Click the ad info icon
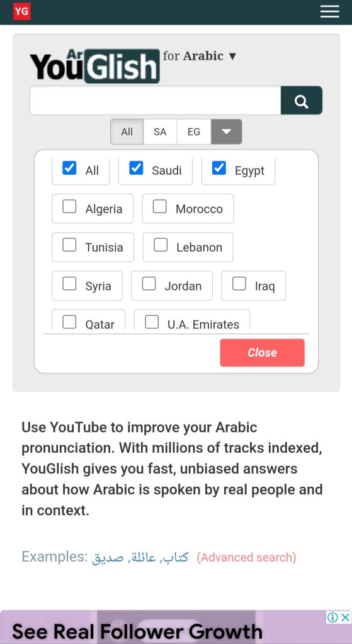 pyautogui.click(x=332, y=617)
